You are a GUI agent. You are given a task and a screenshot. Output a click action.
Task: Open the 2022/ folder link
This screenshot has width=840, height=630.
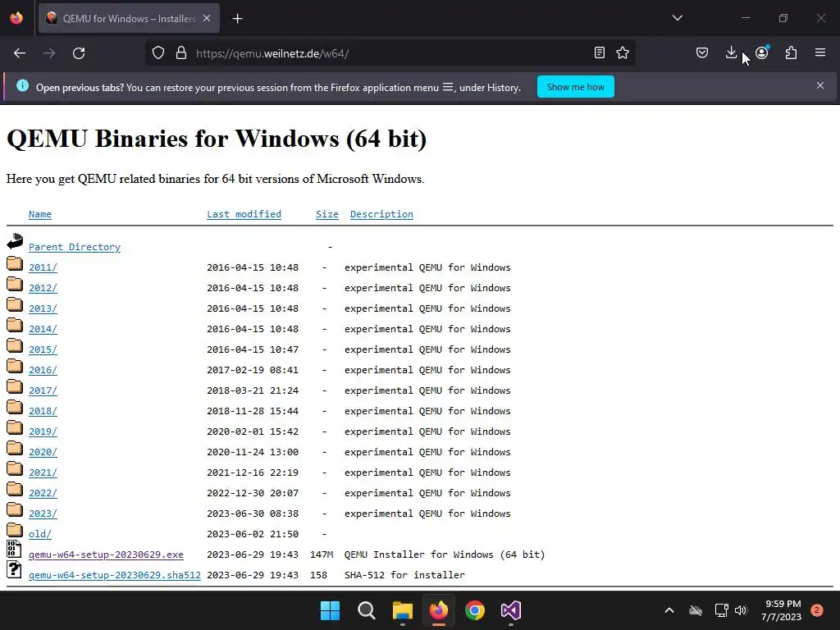[43, 493]
